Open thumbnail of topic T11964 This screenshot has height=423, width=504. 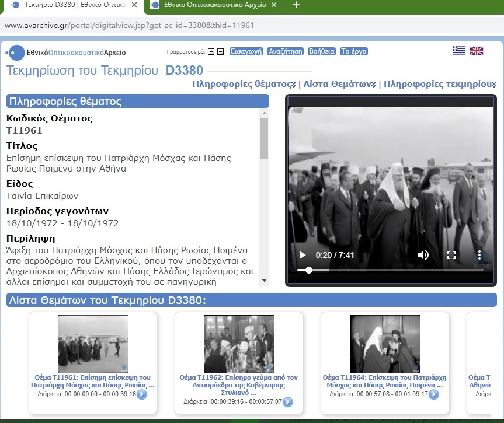pos(385,344)
